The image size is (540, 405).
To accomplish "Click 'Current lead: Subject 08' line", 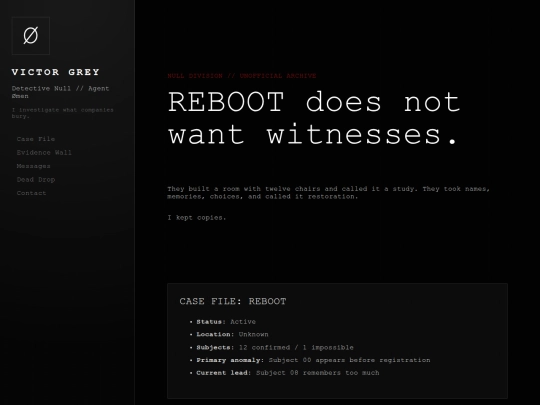I will pos(288,373).
